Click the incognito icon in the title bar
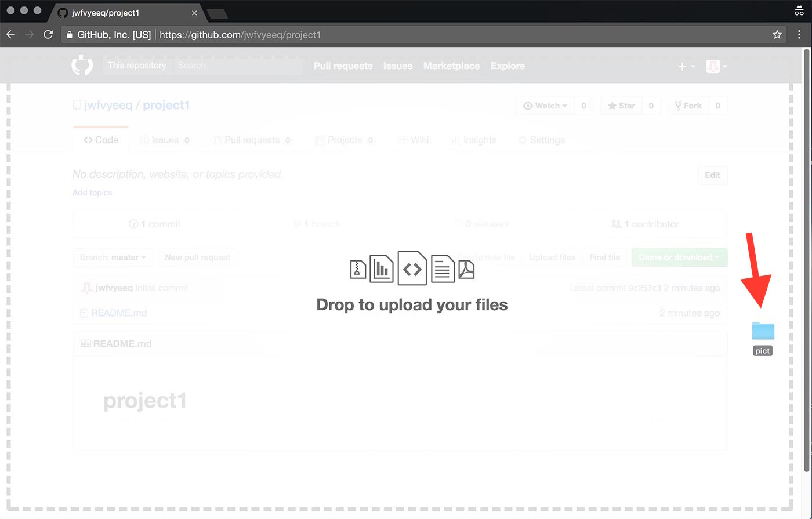This screenshot has width=812, height=519. pyautogui.click(x=799, y=11)
